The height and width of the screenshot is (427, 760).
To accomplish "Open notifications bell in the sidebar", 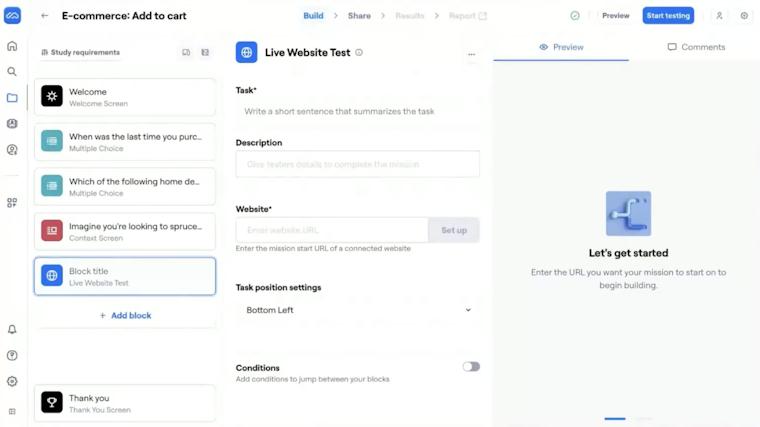I will click(x=12, y=330).
